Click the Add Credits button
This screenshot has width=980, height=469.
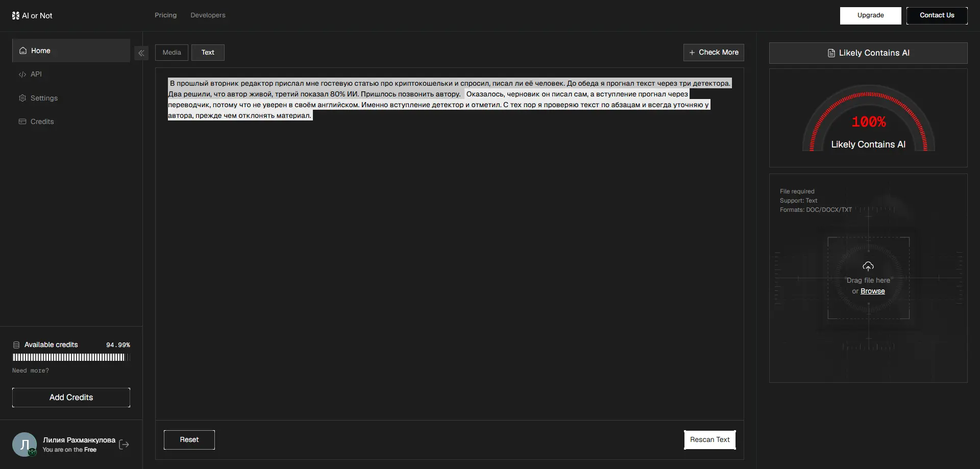point(71,398)
